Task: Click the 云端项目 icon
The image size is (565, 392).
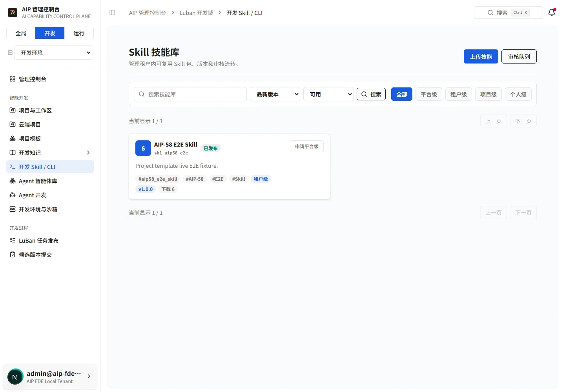Action: coord(13,124)
